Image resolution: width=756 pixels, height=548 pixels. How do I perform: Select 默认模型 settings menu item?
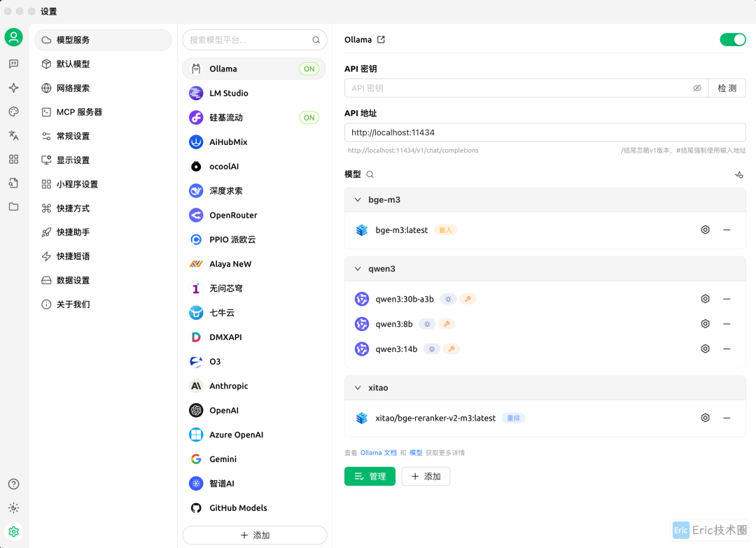pos(103,64)
